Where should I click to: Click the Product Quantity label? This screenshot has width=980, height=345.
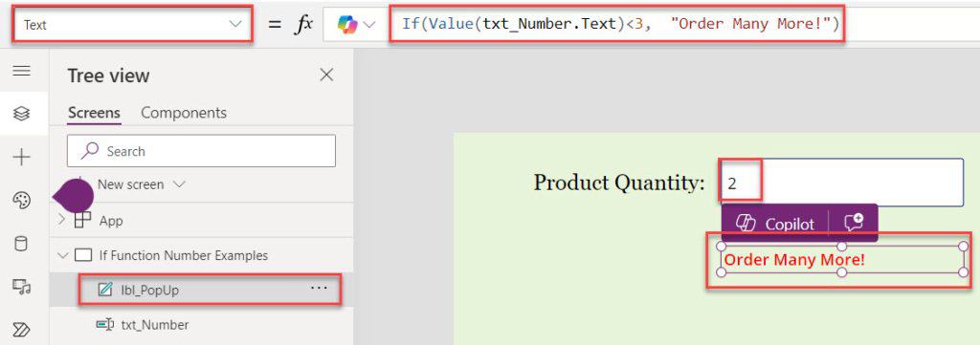pos(619,183)
